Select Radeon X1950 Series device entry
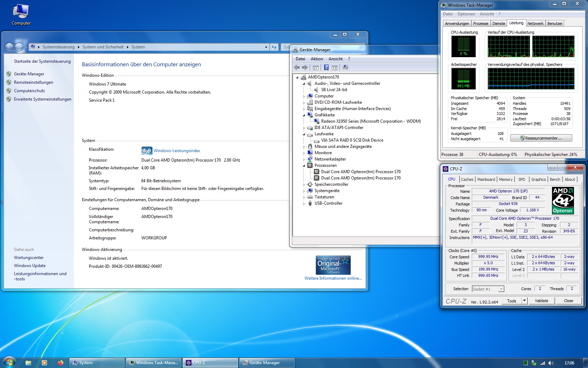The width and height of the screenshot is (588, 368). point(371,121)
